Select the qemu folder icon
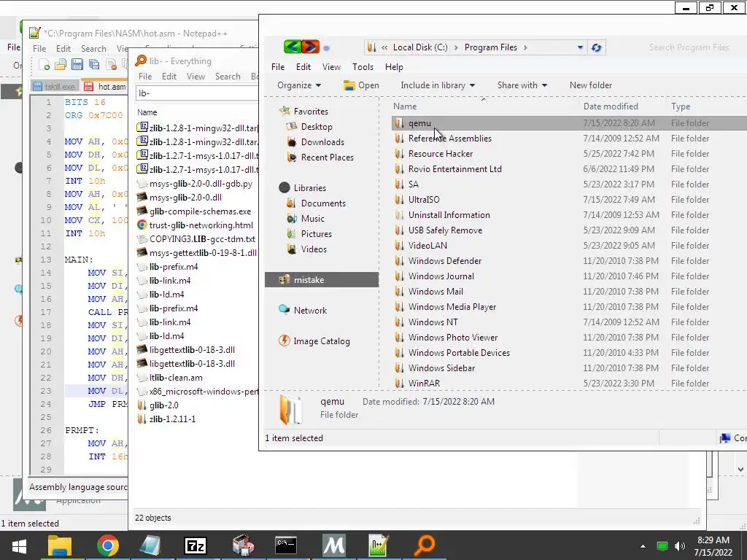Viewport: 747px width, 560px height. 399,123
